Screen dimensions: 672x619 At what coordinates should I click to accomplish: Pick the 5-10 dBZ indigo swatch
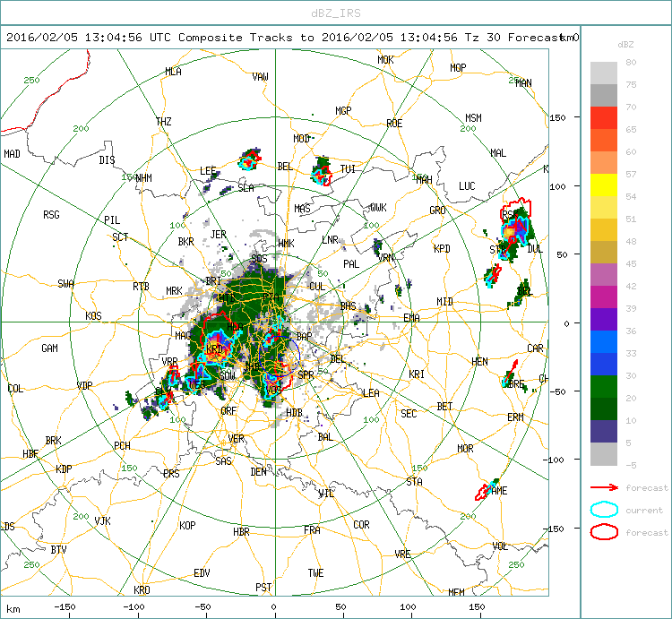coord(604,432)
